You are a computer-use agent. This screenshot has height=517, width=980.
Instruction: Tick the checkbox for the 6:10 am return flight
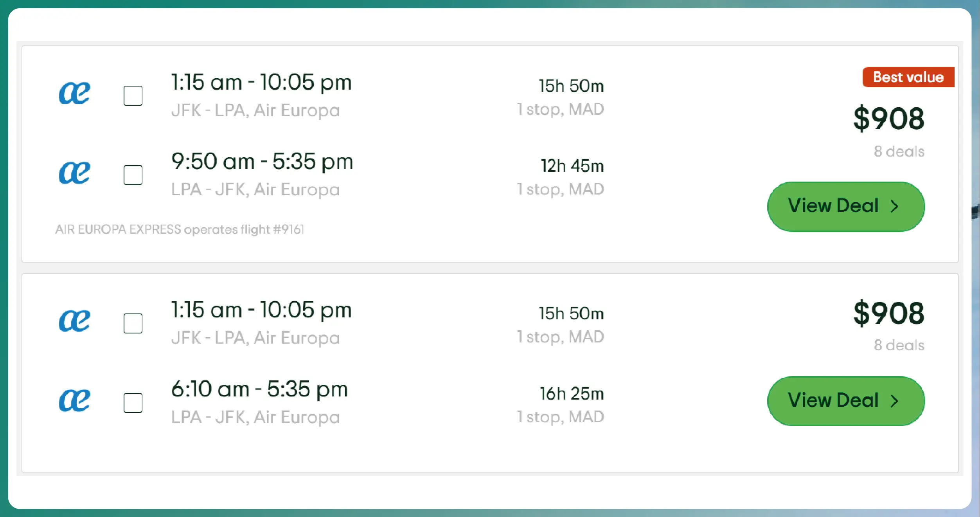pyautogui.click(x=133, y=403)
